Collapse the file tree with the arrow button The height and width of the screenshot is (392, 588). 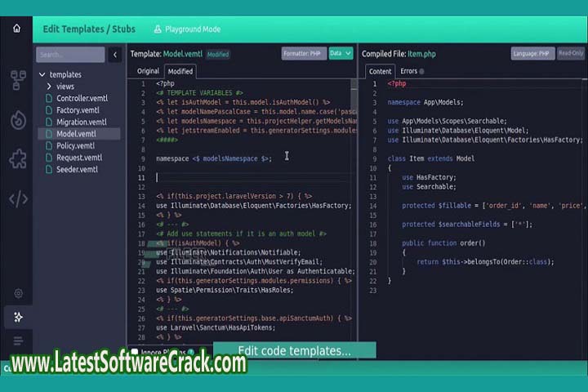point(115,55)
